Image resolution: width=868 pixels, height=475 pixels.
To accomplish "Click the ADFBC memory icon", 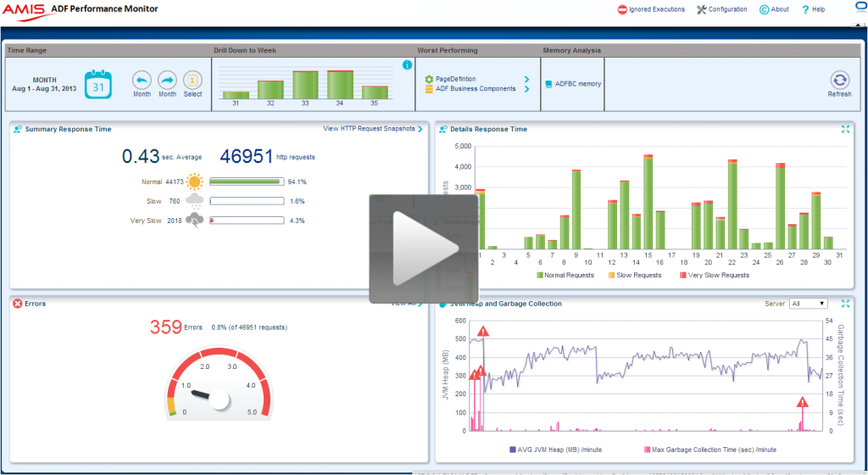I will tap(548, 84).
